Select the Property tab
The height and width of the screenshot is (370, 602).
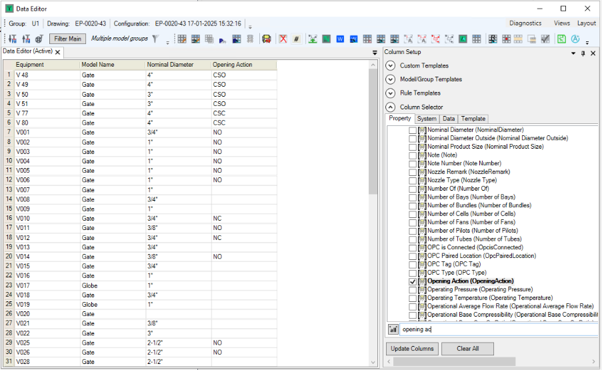[400, 118]
